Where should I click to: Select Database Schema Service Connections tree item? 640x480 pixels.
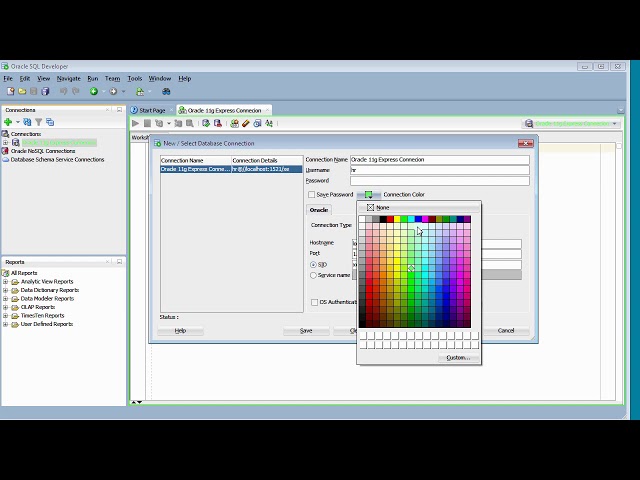[58, 160]
